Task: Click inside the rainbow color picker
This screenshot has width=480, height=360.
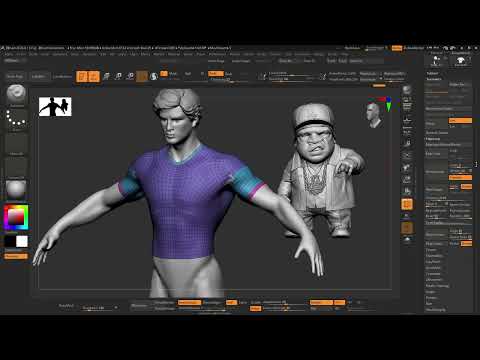Action: (x=16, y=218)
